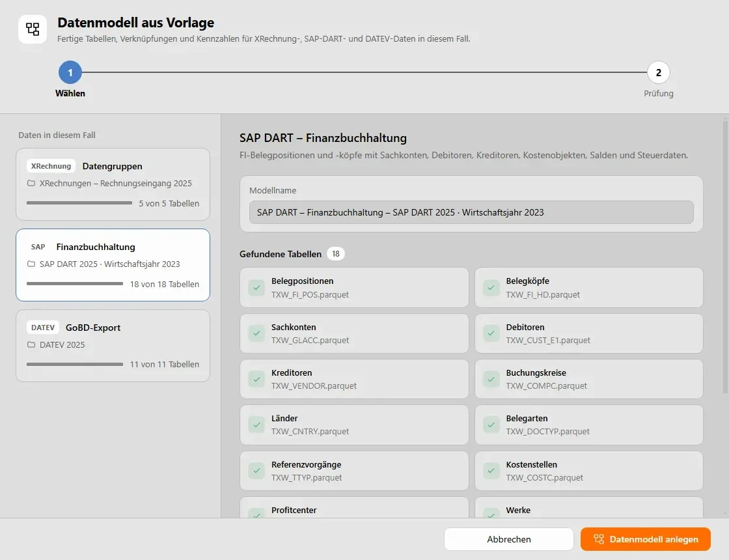The image size is (729, 560).
Task: Click the 11 von 11 Tabellen progress bar
Action: pos(75,364)
